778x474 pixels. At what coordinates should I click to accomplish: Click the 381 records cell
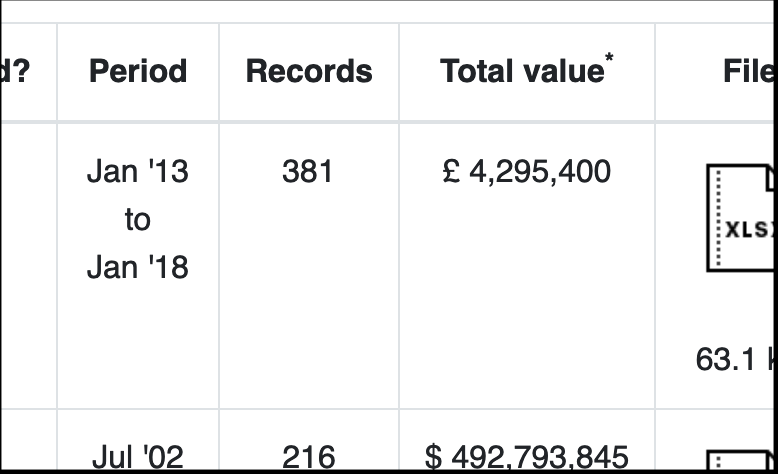[x=307, y=172]
